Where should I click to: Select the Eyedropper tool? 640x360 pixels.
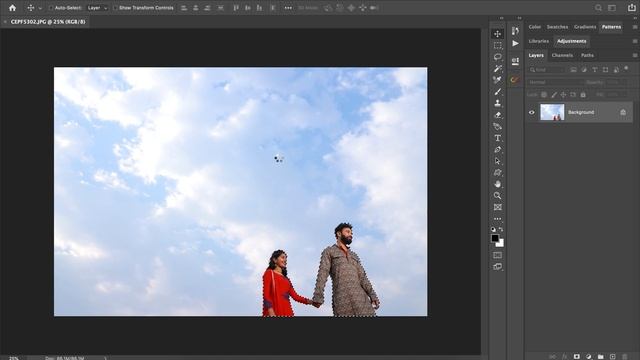[497, 80]
